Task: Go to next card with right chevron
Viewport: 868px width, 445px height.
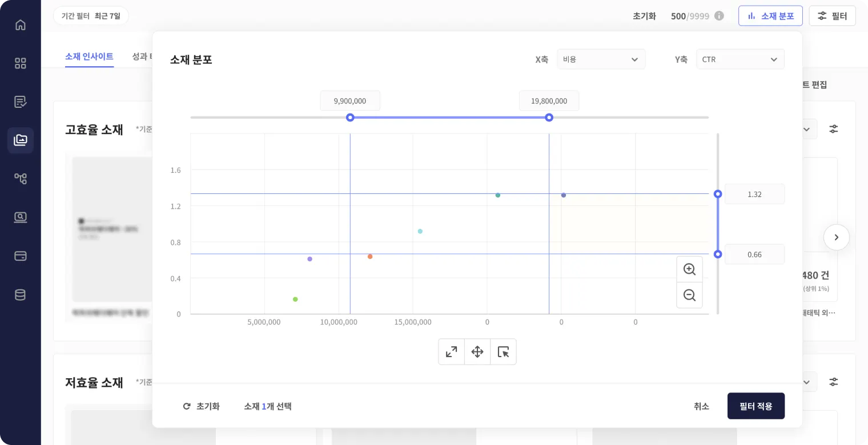Action: 837,237
